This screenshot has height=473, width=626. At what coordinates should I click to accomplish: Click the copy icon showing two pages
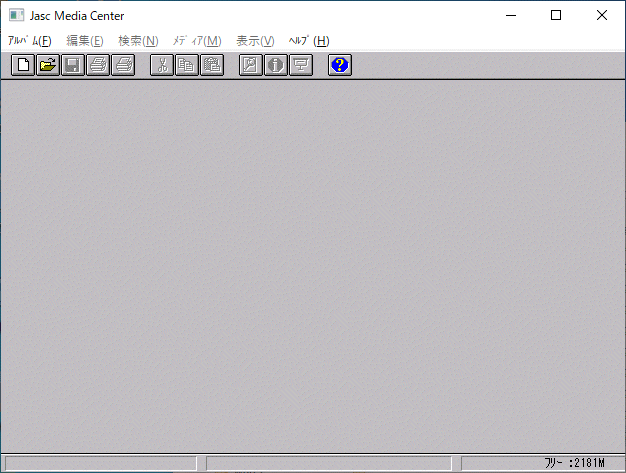tap(187, 65)
